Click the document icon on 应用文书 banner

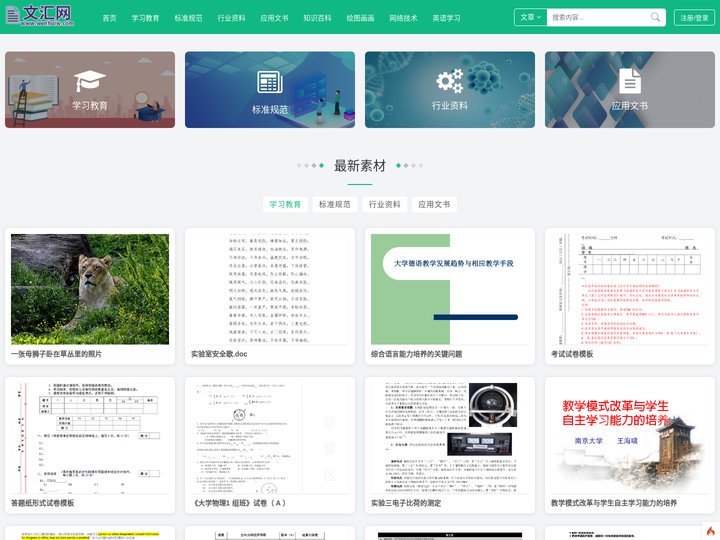click(x=630, y=81)
